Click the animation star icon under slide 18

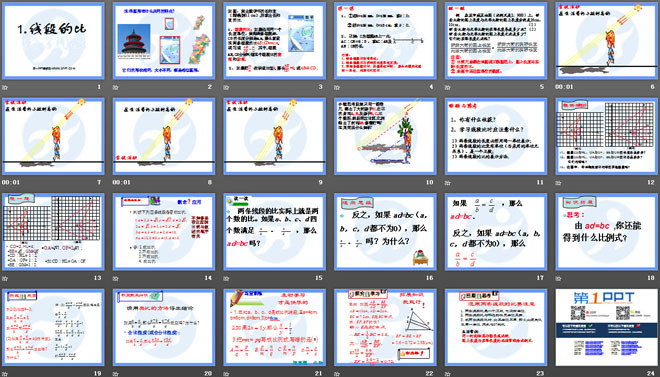[x=559, y=278]
